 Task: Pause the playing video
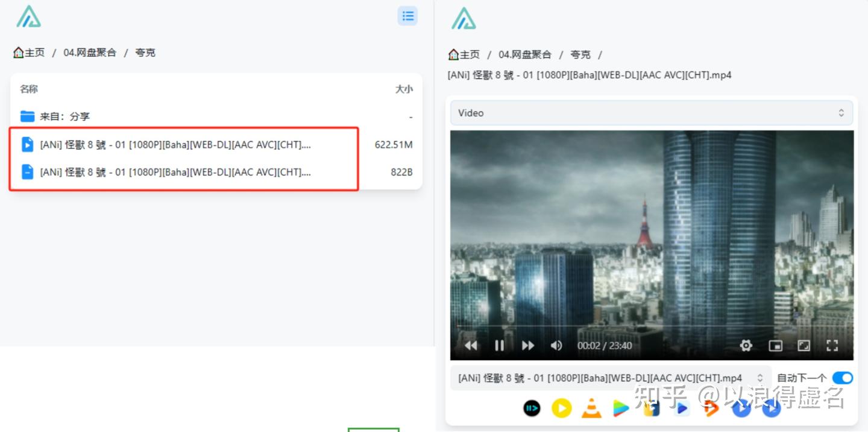[x=499, y=345]
